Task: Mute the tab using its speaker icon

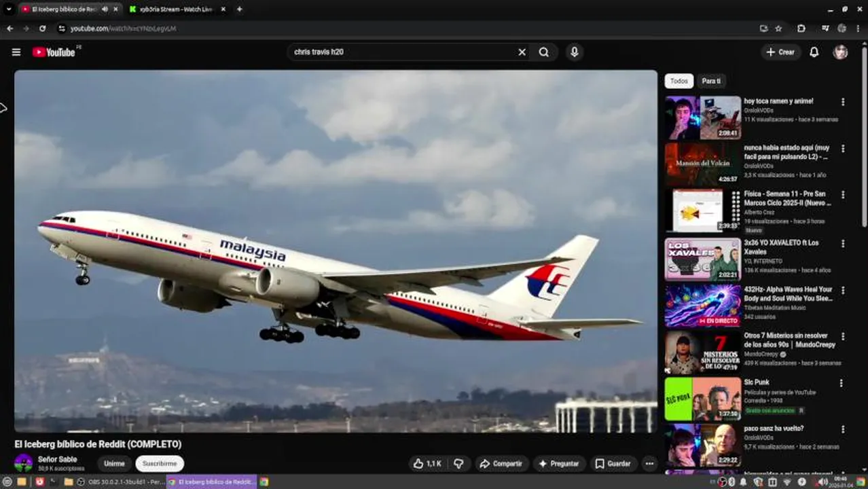Action: (x=105, y=10)
